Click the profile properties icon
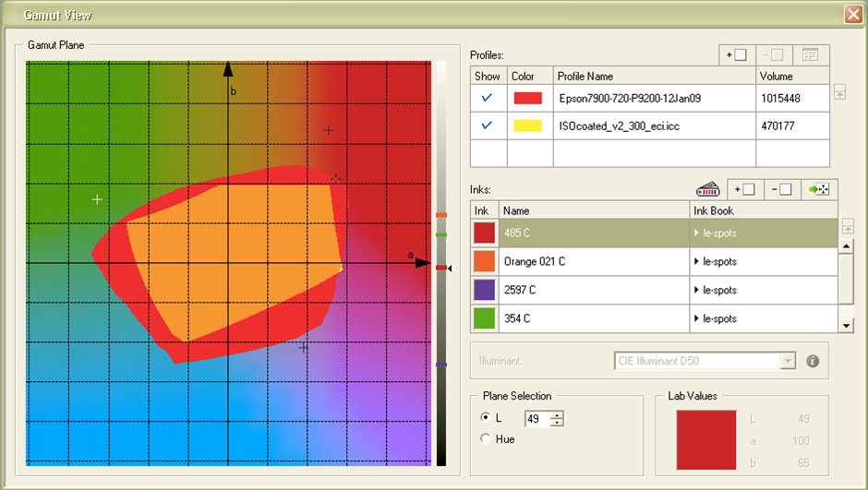868x490 pixels. [x=811, y=55]
